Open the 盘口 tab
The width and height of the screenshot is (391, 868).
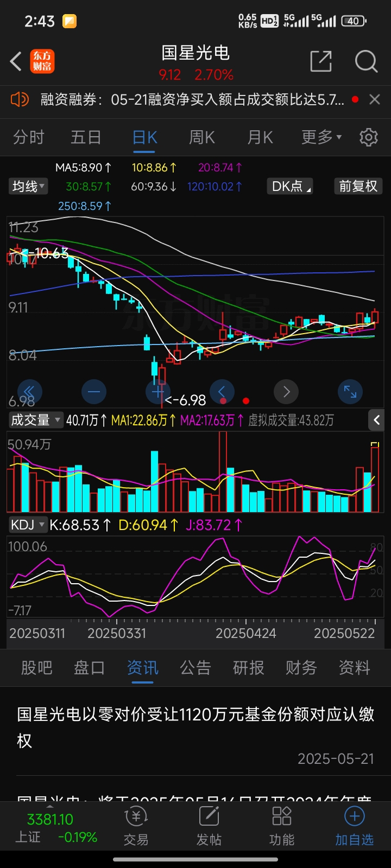[89, 668]
